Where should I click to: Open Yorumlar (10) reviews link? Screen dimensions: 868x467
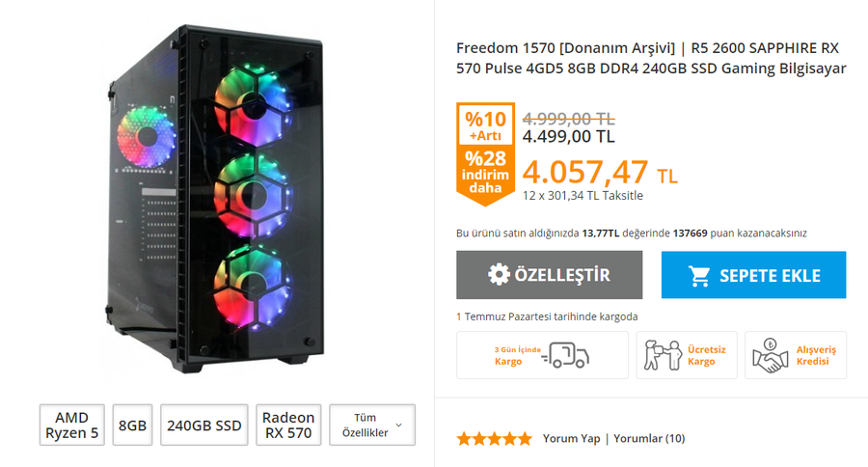649,439
